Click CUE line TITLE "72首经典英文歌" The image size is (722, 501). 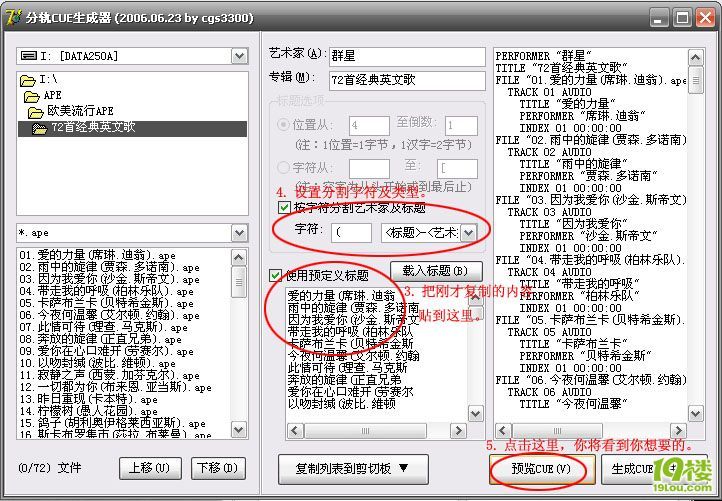point(561,68)
